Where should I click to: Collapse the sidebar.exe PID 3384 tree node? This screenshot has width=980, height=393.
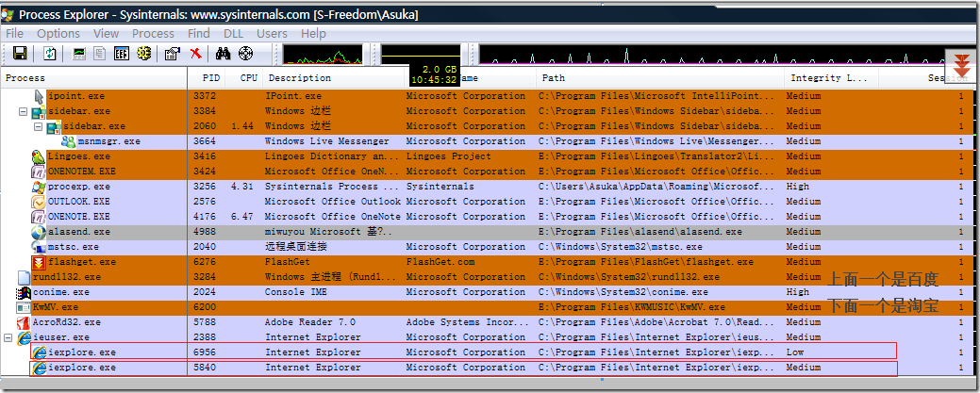(x=24, y=111)
